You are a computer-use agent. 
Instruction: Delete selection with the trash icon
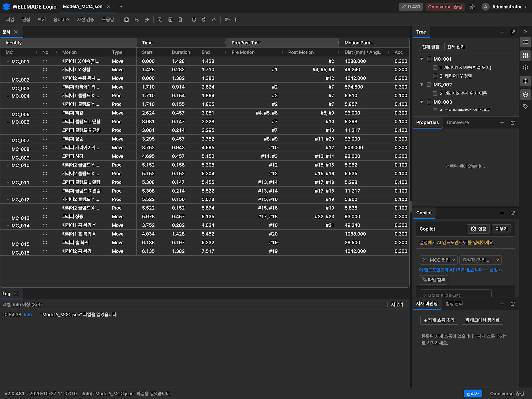pyautogui.click(x=180, y=20)
